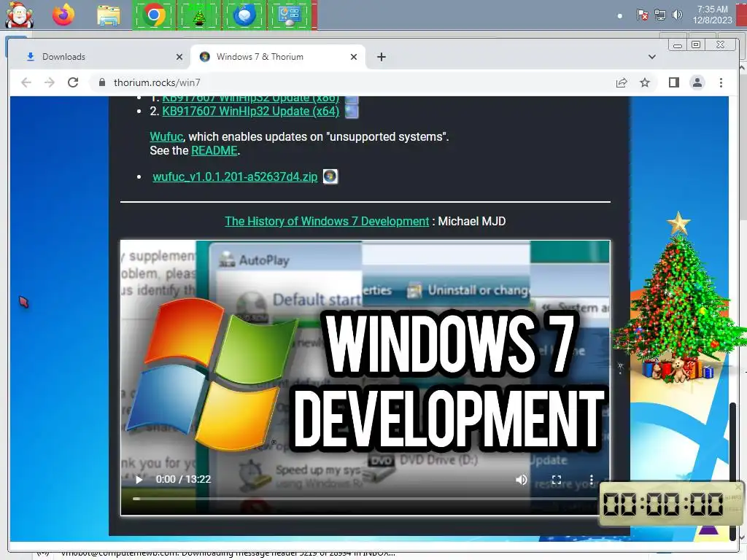Open the README link
Viewport: 747px width, 560px height.
point(214,151)
